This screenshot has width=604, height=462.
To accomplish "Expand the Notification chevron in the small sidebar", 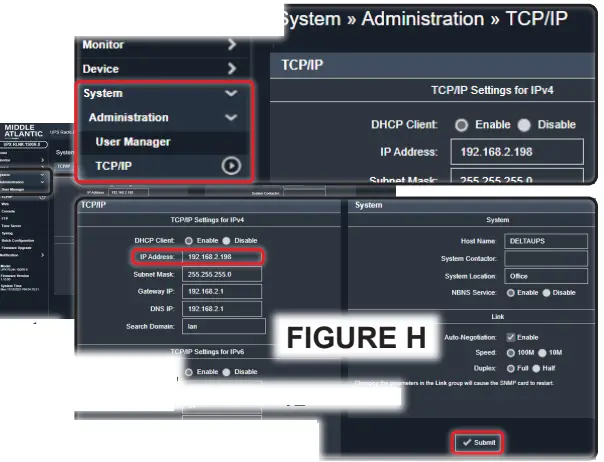I will tap(42, 255).
